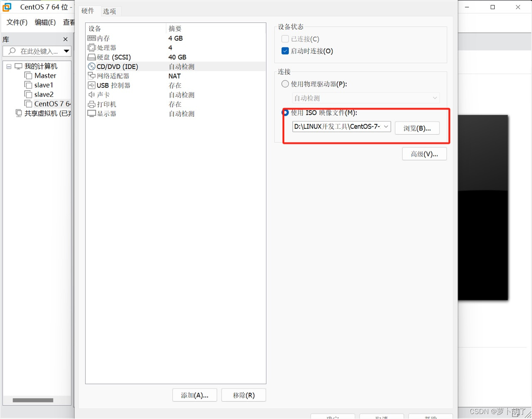
Task: Select the network adapter (网络适配器) icon
Action: coord(91,76)
